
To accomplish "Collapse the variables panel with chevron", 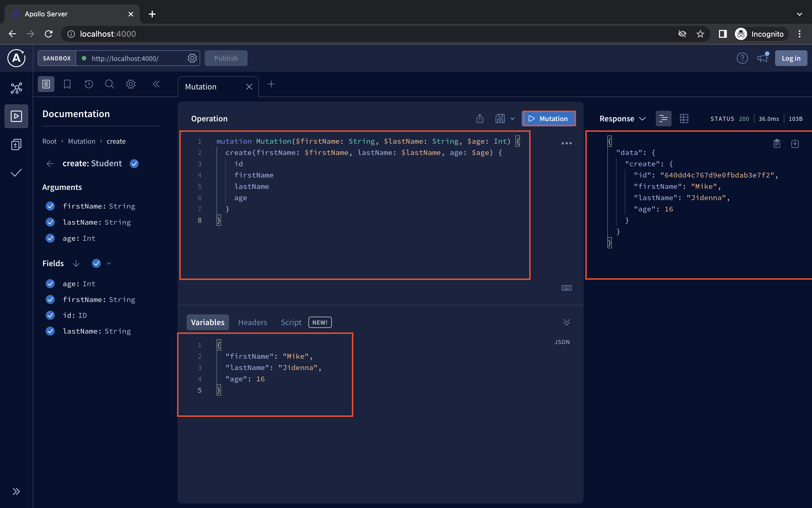I will (x=566, y=322).
